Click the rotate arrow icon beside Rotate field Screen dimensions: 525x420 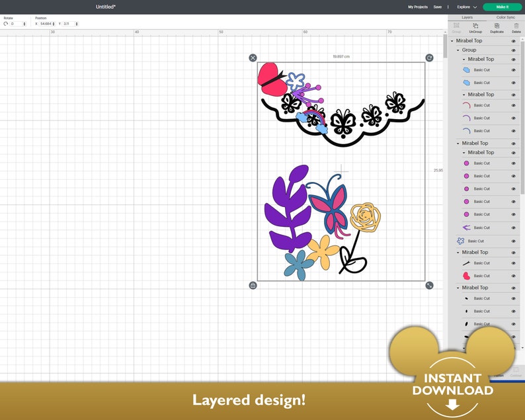point(6,24)
